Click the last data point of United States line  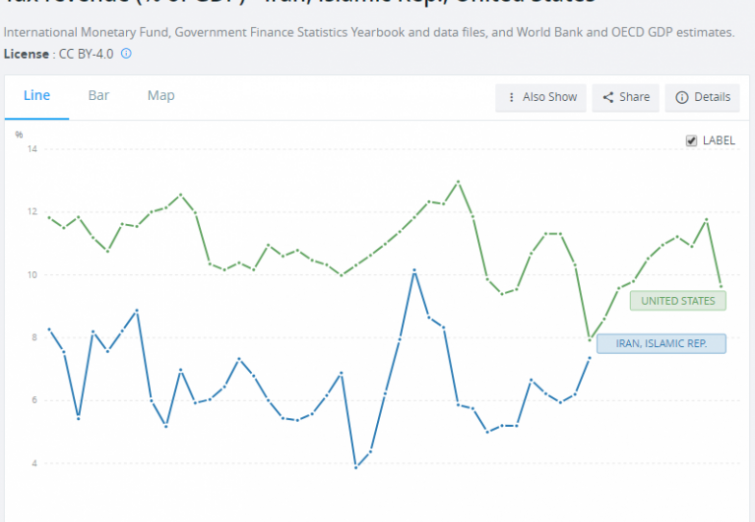721,287
